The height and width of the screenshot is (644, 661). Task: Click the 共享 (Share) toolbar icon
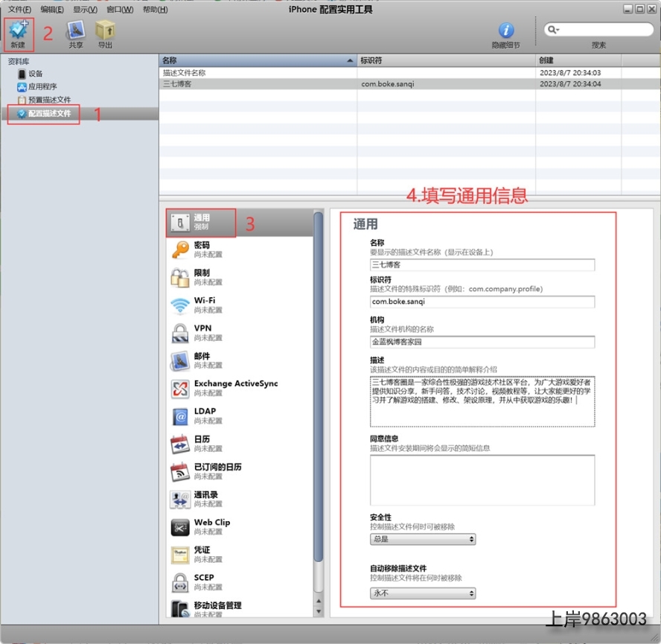pyautogui.click(x=75, y=30)
